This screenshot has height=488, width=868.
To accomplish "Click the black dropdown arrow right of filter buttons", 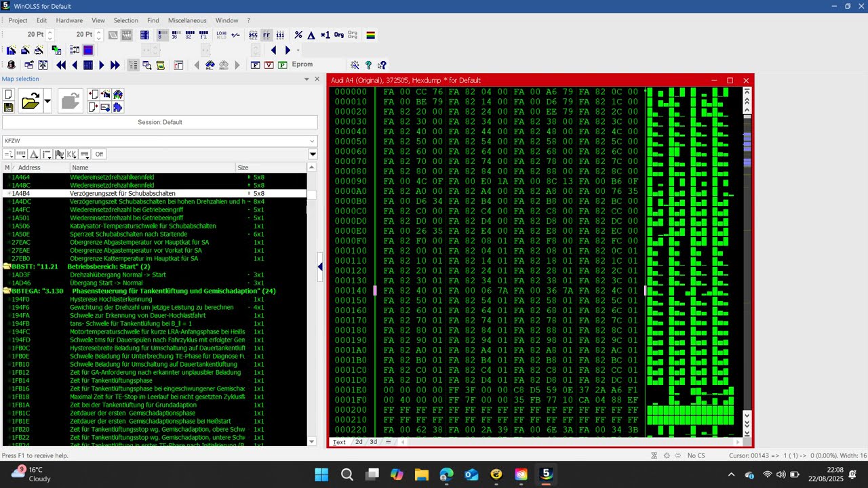I will [313, 155].
